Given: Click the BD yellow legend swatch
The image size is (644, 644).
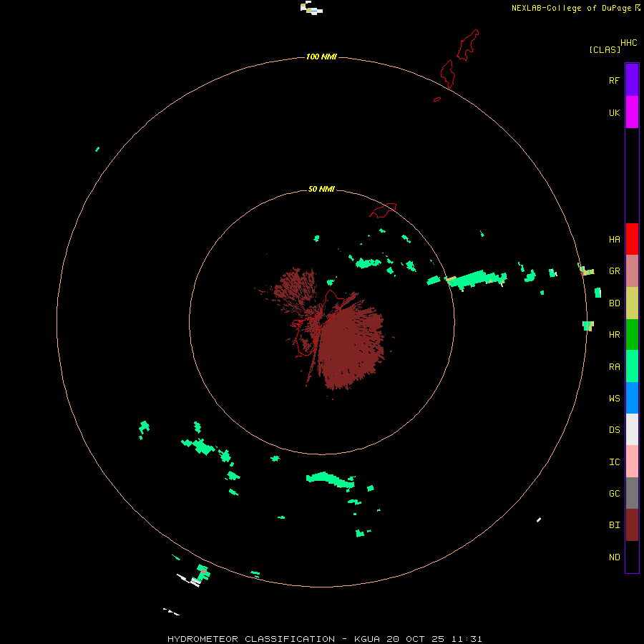Looking at the screenshot, I should tap(632, 303).
